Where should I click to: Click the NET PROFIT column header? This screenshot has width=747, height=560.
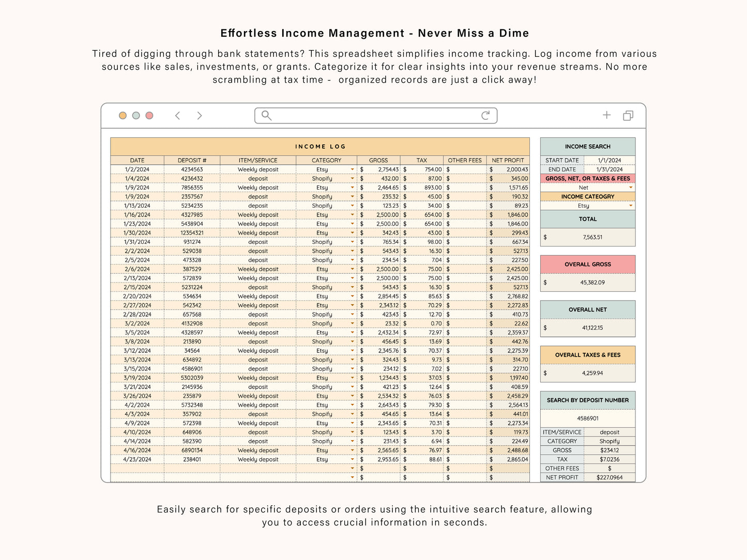pos(508,161)
